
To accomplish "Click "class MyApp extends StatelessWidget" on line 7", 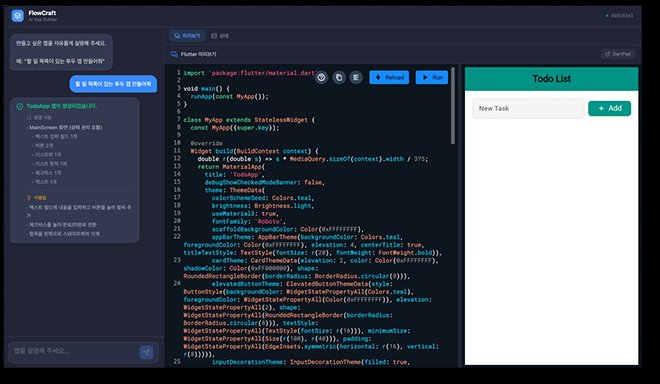I will coord(245,120).
